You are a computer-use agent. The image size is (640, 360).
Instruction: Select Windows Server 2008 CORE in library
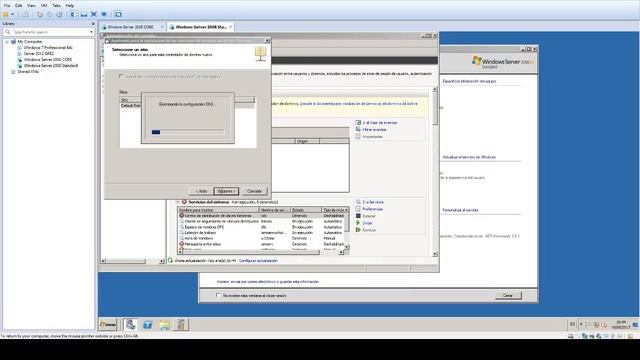[x=48, y=60]
